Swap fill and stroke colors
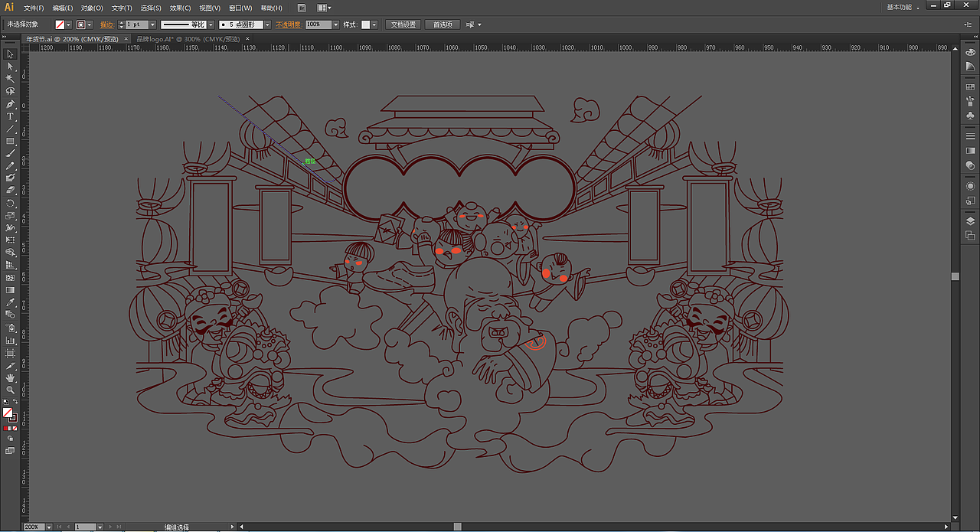 point(15,402)
